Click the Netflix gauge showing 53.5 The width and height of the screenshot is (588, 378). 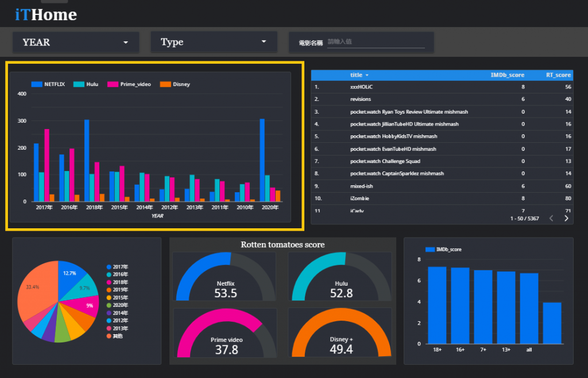tap(225, 276)
